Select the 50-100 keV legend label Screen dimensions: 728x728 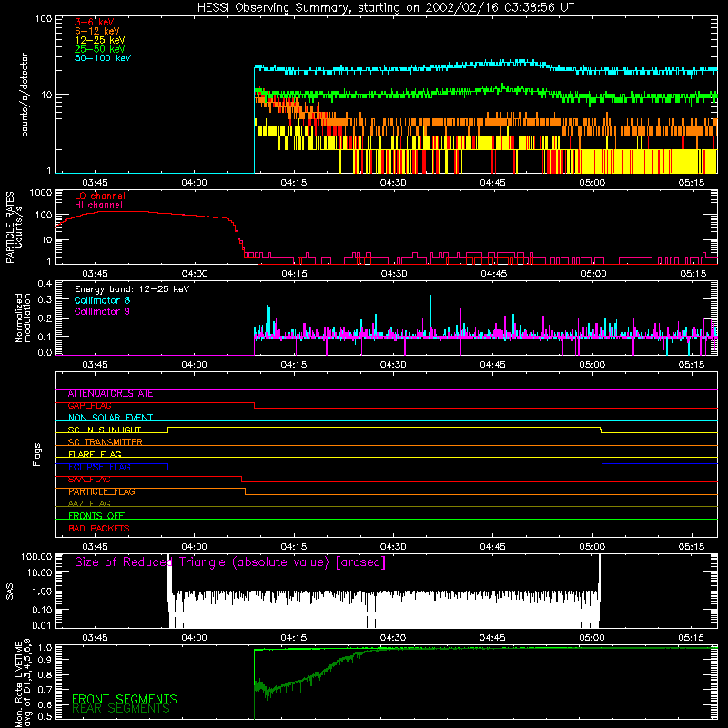point(103,58)
